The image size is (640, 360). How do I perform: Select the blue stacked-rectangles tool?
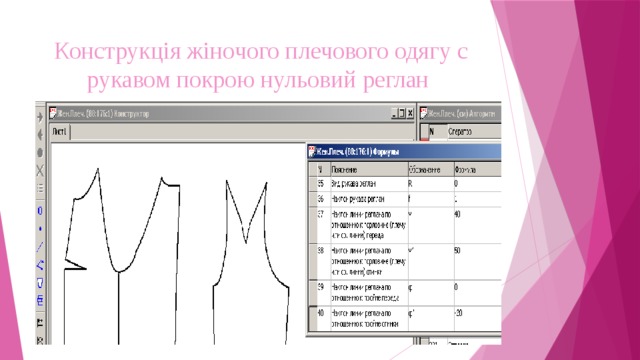40,301
